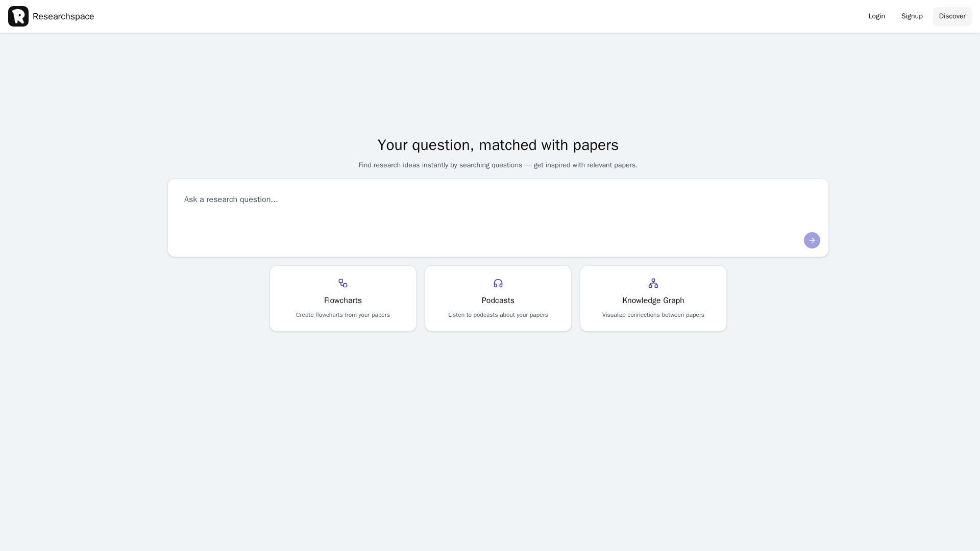The height and width of the screenshot is (551, 980).
Task: Select the Podcasts card title
Action: 498,300
